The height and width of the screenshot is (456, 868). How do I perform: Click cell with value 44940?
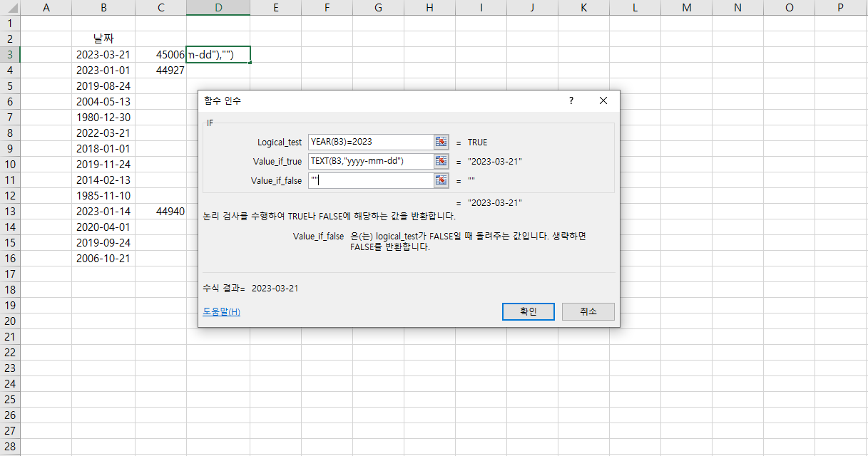[161, 212]
